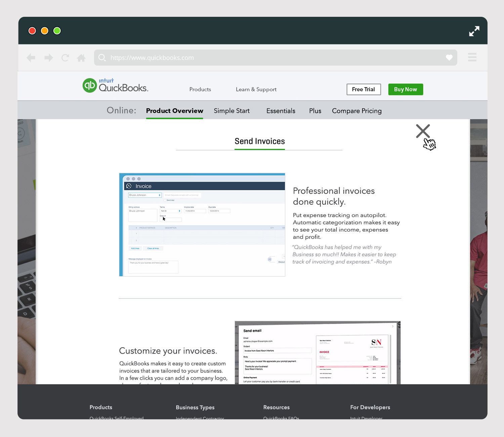Switch to the Simple Start tab
504x437 pixels.
point(232,111)
